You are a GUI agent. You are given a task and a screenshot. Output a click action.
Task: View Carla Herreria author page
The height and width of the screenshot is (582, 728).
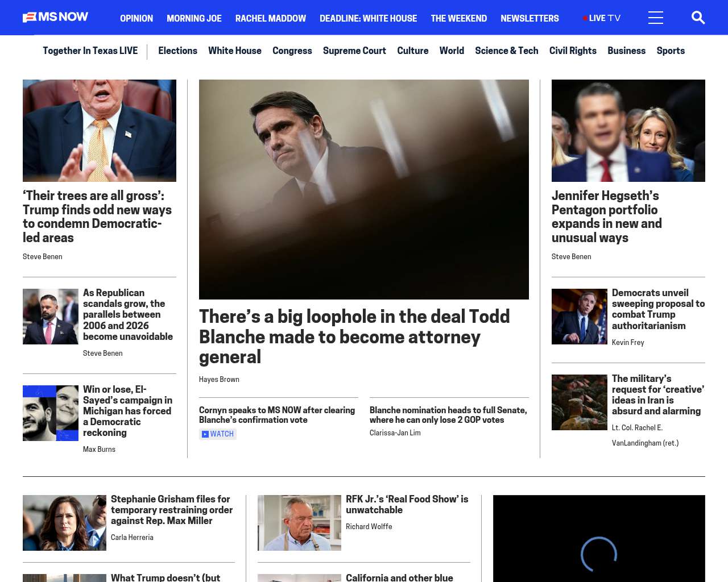coord(132,537)
